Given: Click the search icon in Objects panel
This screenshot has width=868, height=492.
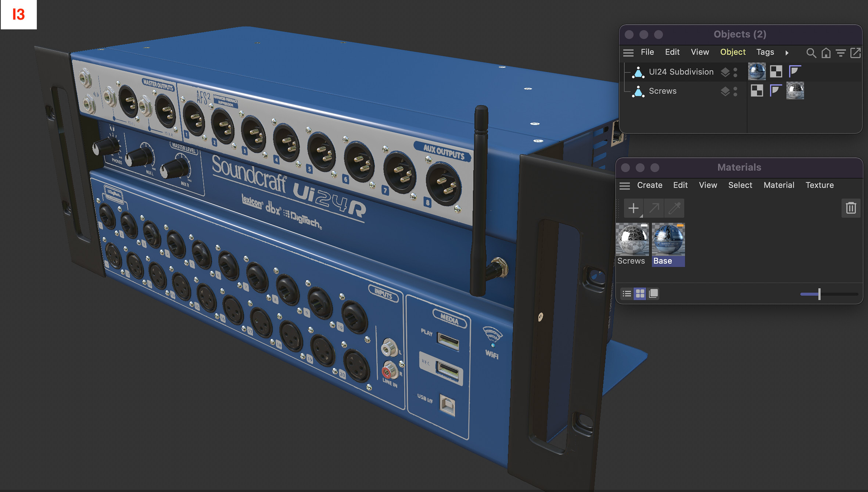Looking at the screenshot, I should [x=811, y=53].
